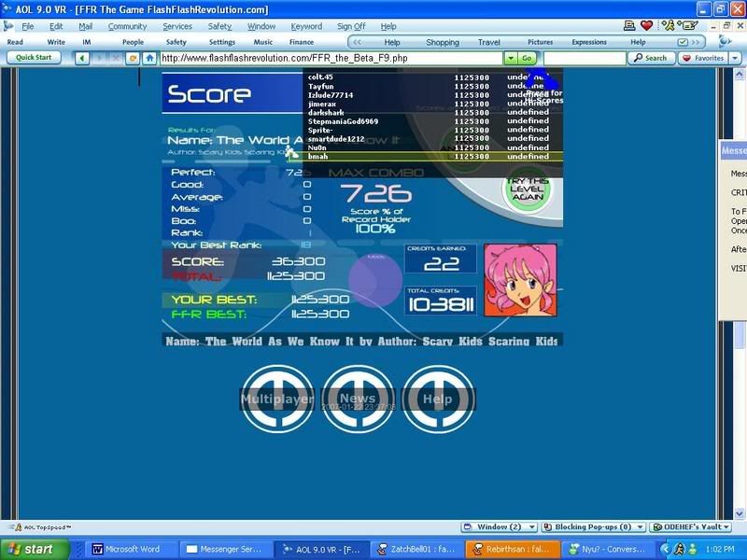Click the AOL globe icon right of toolbar
Viewport: 747px width, 560px height.
click(725, 42)
